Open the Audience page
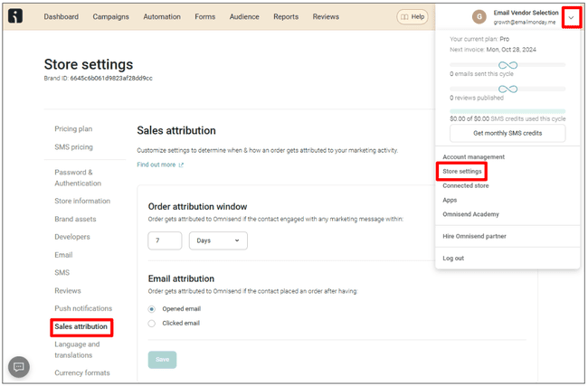Image resolution: width=588 pixels, height=386 pixels. (x=244, y=17)
